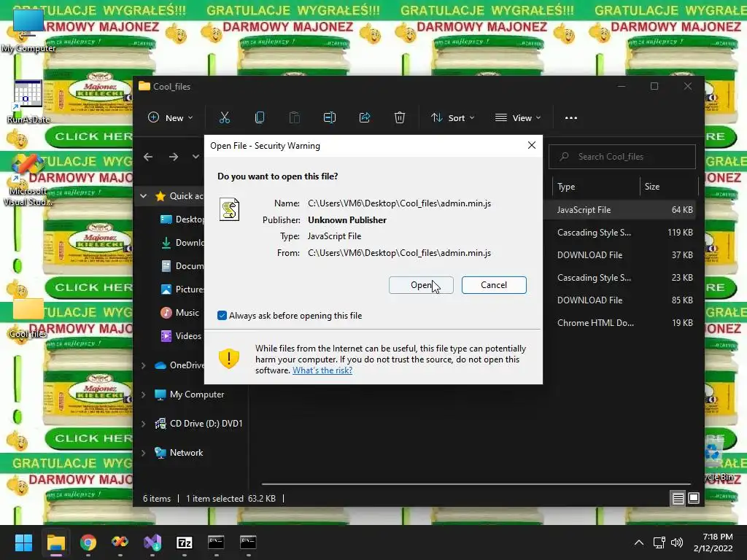Click the Delete trash icon in toolbar
The image size is (747, 560).
pyautogui.click(x=400, y=117)
